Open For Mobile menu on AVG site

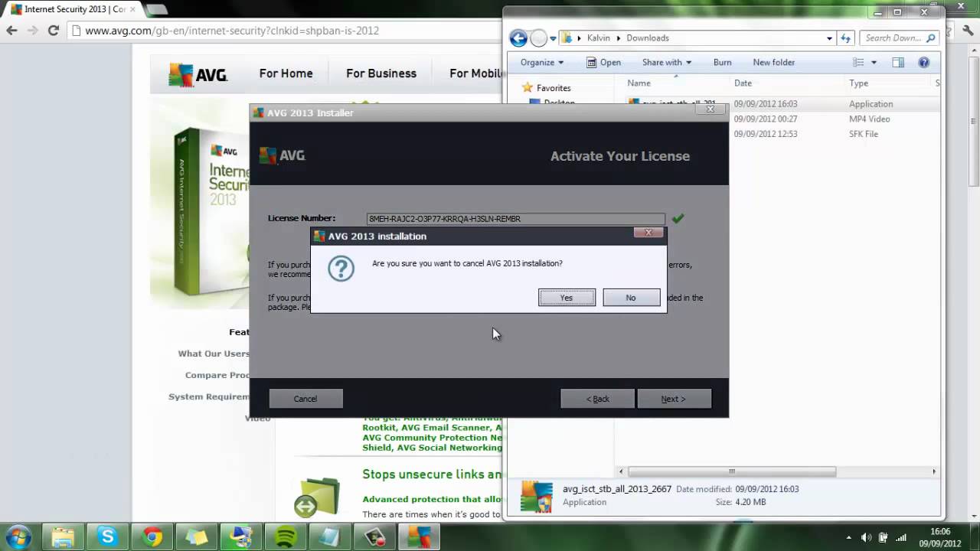pos(476,73)
